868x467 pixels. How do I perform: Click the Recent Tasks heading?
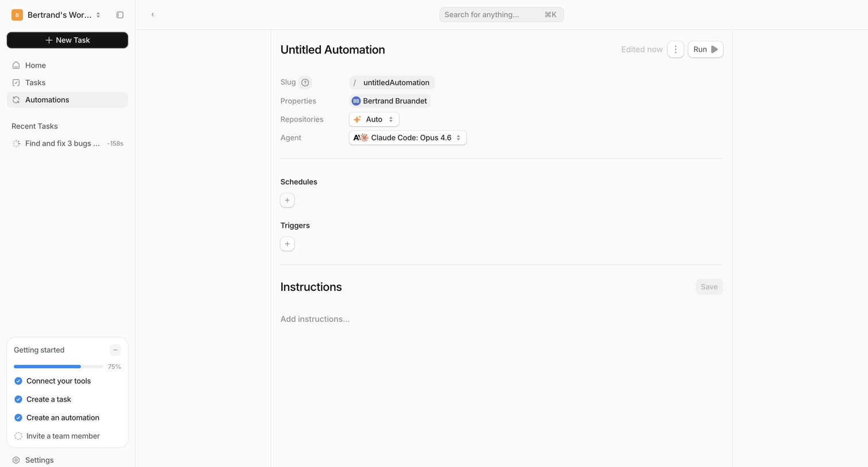pos(34,126)
